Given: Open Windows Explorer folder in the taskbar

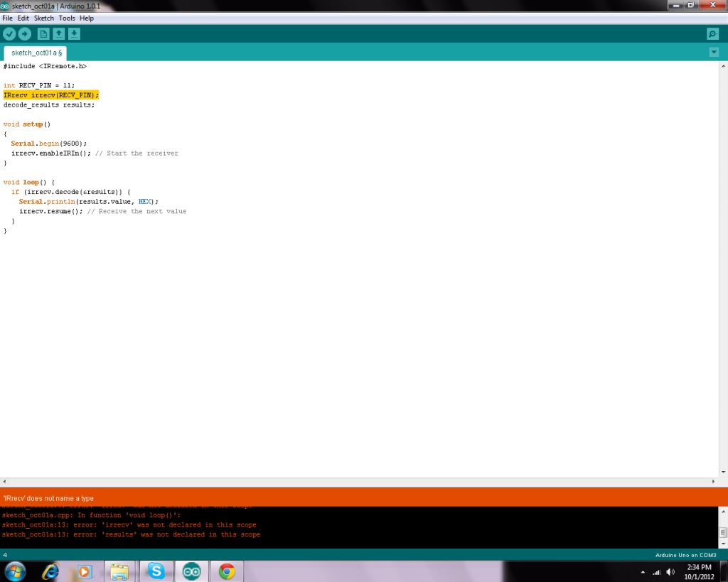Looking at the screenshot, I should click(119, 571).
